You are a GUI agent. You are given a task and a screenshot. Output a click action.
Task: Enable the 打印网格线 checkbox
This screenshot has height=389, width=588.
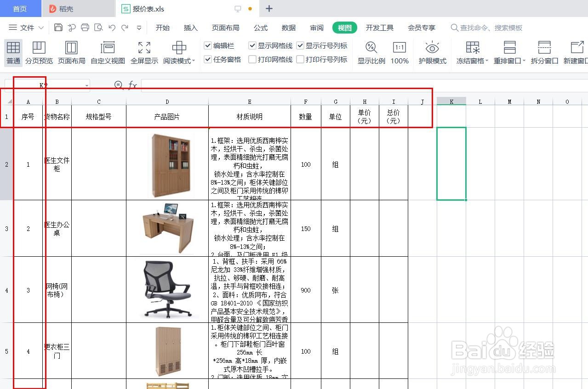coord(252,59)
